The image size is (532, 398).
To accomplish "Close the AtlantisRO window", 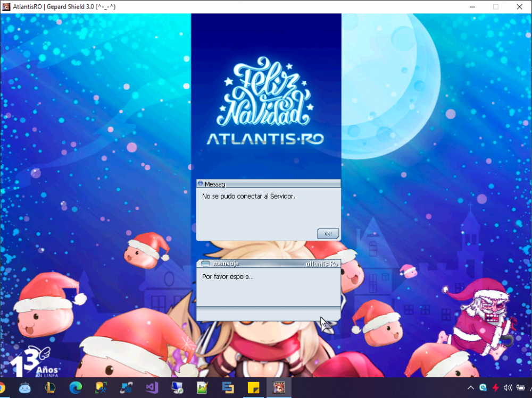I will [x=519, y=7].
